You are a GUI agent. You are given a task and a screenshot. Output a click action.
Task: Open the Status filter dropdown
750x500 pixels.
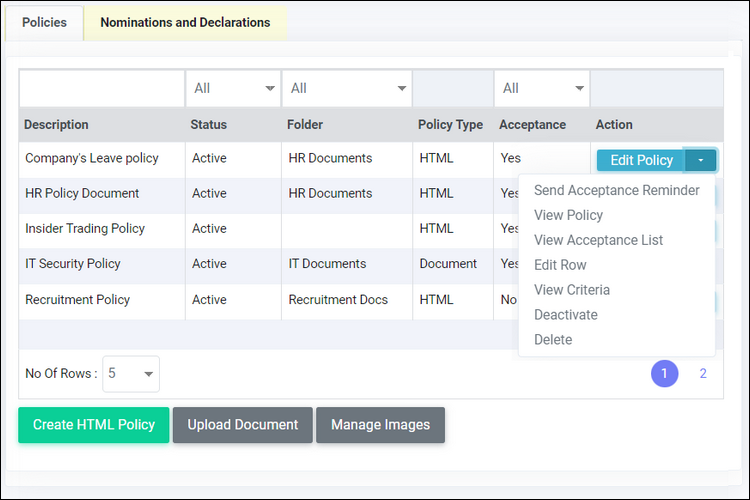[233, 88]
